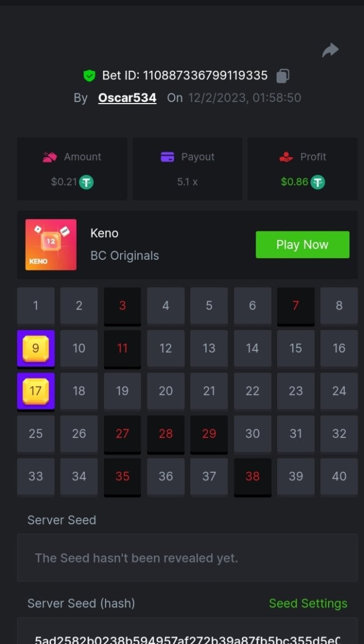Click the Play Now button
The height and width of the screenshot is (644, 364).
(x=302, y=245)
